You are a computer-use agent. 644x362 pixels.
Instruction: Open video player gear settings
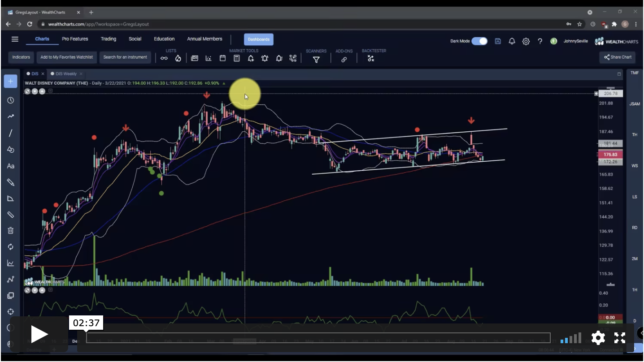[598, 338]
